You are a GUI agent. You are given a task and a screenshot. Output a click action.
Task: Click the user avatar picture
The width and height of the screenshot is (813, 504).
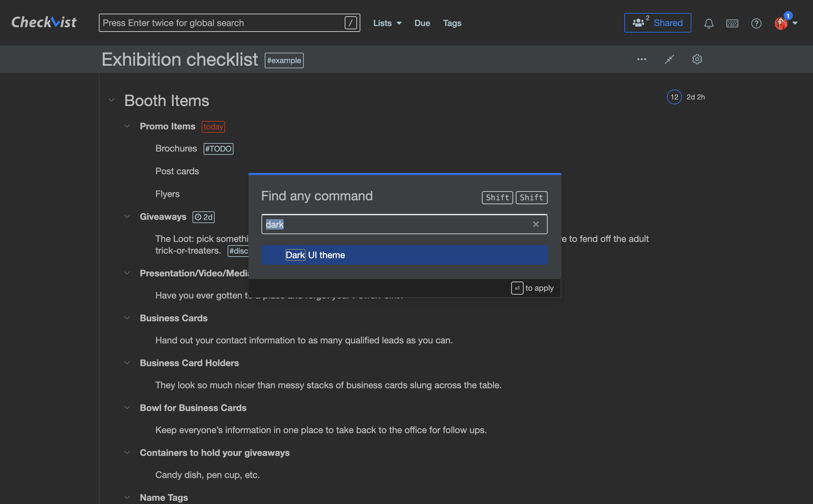pyautogui.click(x=781, y=23)
